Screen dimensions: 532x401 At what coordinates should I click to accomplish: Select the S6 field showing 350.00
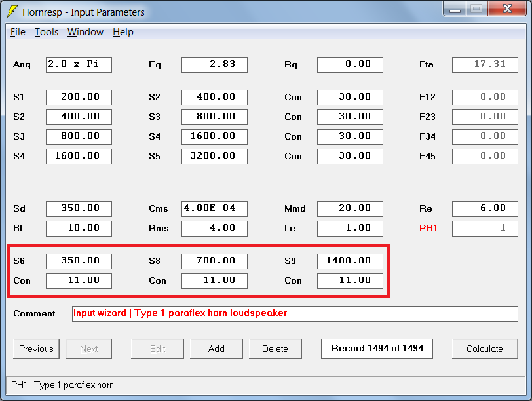coord(79,261)
